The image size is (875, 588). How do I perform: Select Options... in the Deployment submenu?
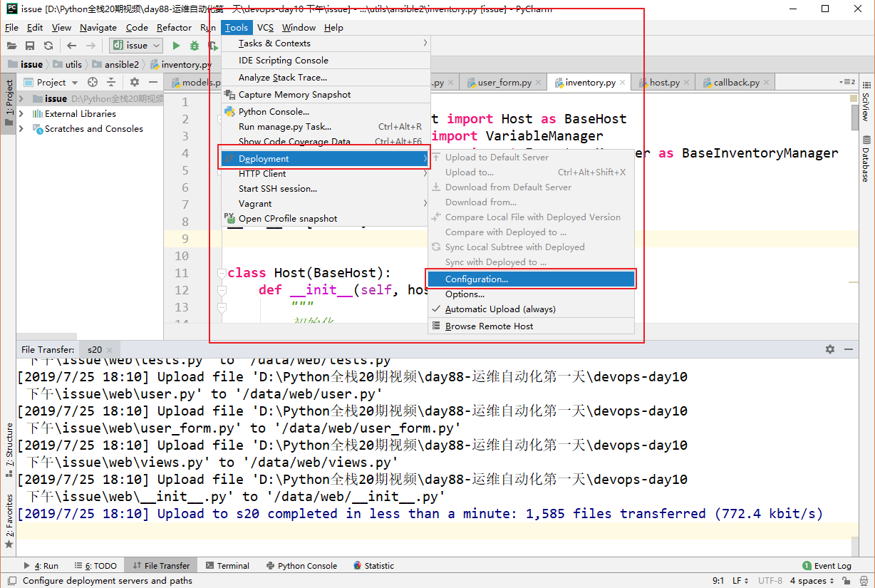tap(531, 294)
